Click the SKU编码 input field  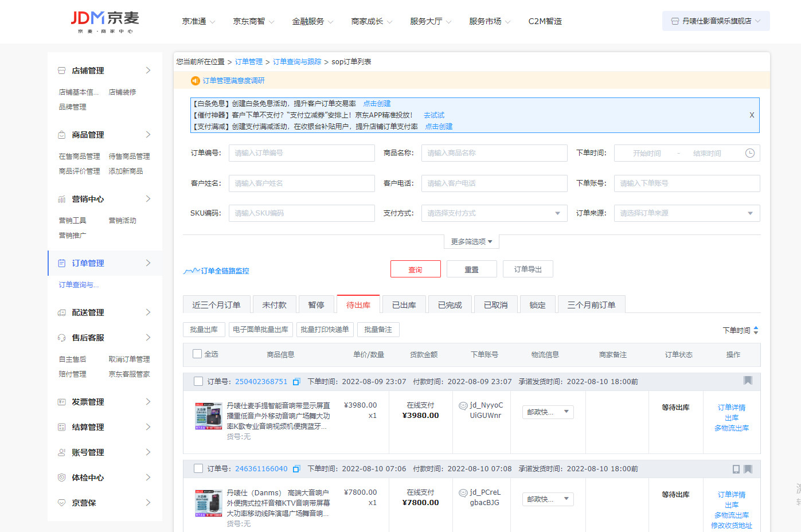(302, 213)
